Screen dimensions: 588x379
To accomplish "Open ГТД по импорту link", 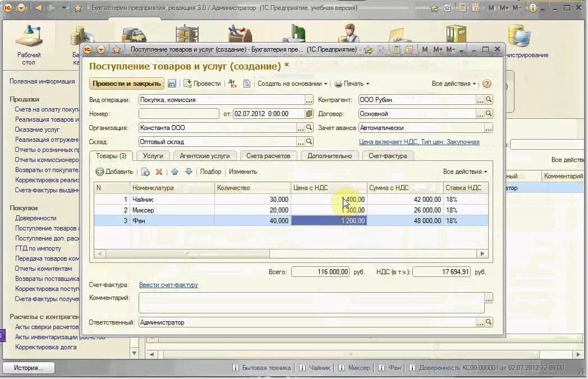I will [38, 248].
